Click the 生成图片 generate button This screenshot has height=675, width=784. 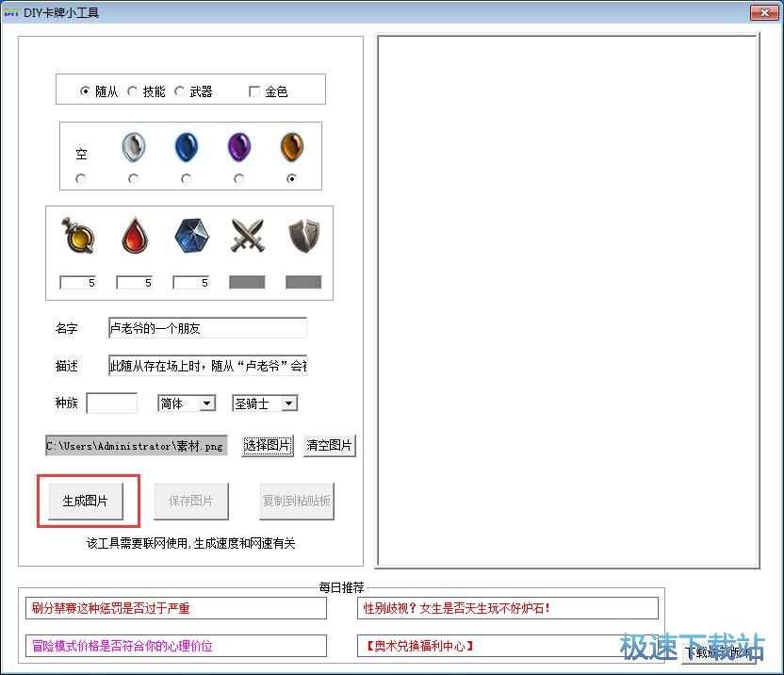click(x=86, y=501)
